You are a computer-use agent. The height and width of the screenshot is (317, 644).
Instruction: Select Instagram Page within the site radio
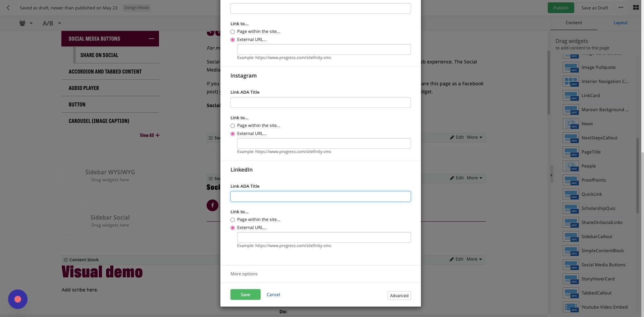click(232, 126)
